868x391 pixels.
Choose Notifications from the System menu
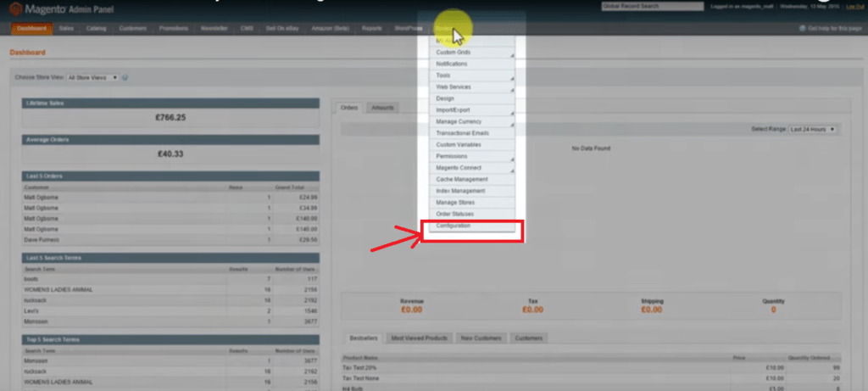pos(472,64)
